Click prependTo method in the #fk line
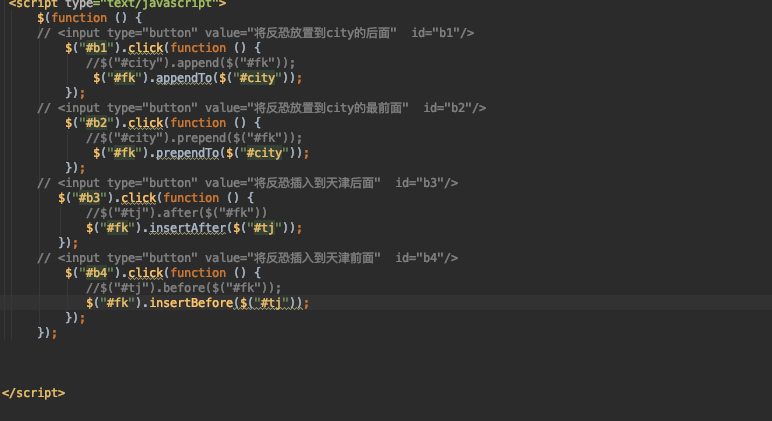Image resolution: width=772 pixels, height=421 pixels. coord(188,153)
